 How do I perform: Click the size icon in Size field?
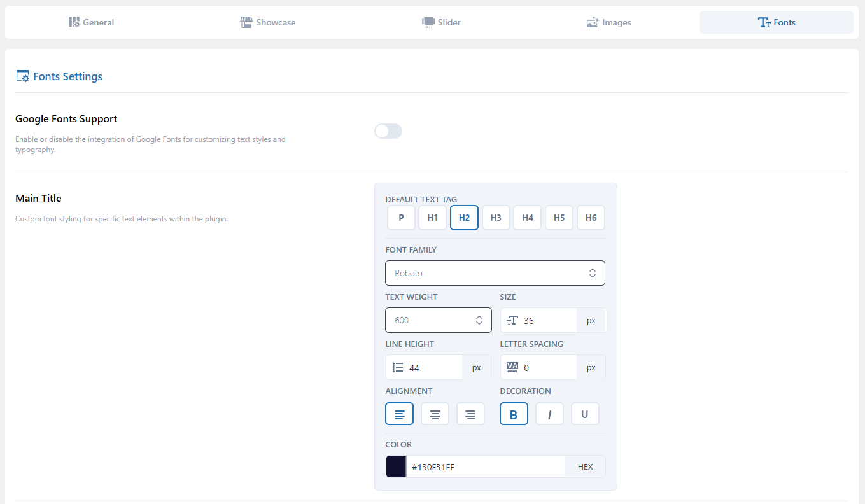pyautogui.click(x=512, y=321)
